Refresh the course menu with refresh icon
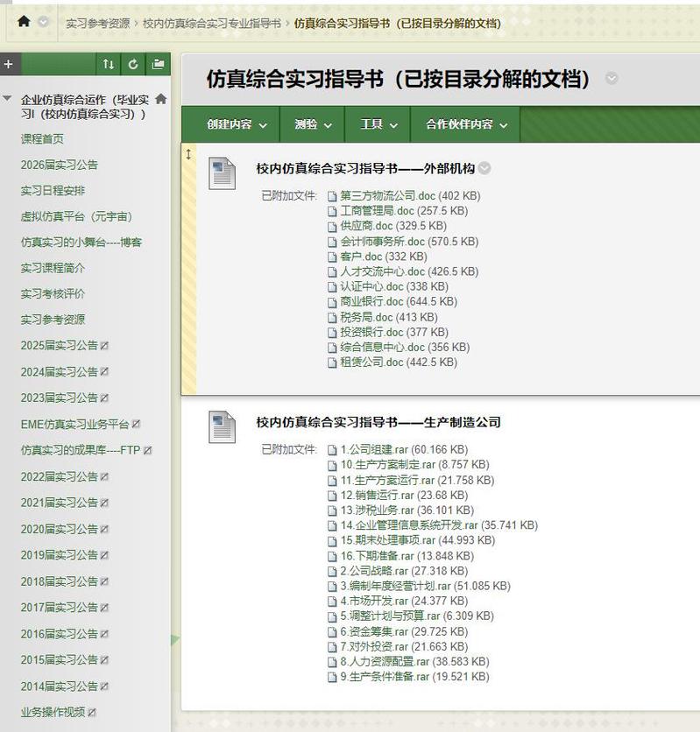This screenshot has height=732, width=700. point(133,64)
